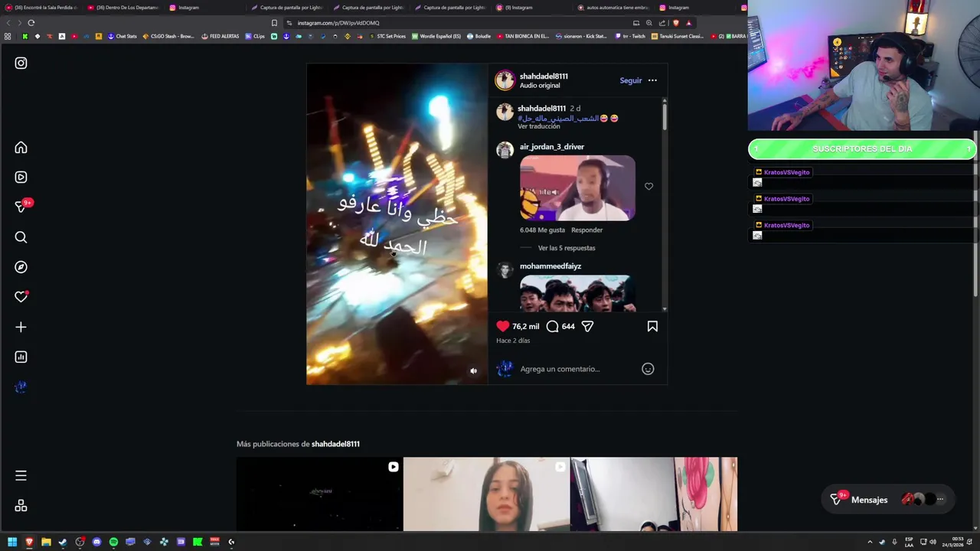Unlike the post with red heart
Screen dimensions: 980x551
502,326
